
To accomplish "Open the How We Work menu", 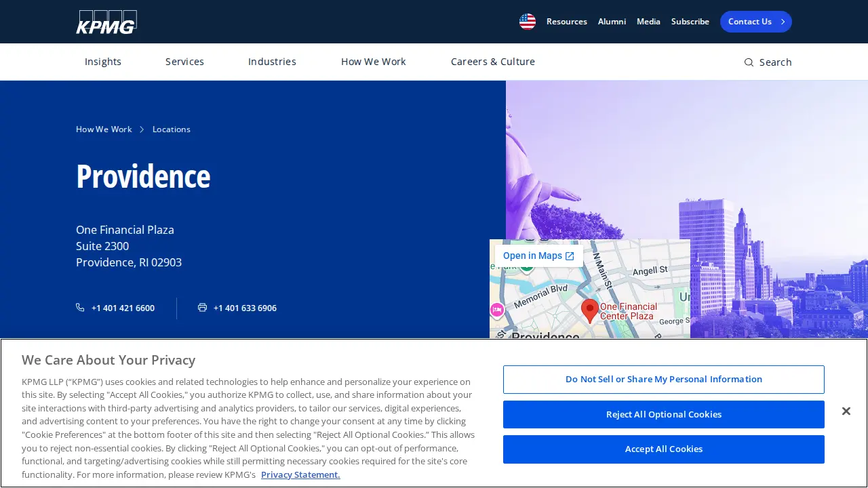I will [x=374, y=62].
